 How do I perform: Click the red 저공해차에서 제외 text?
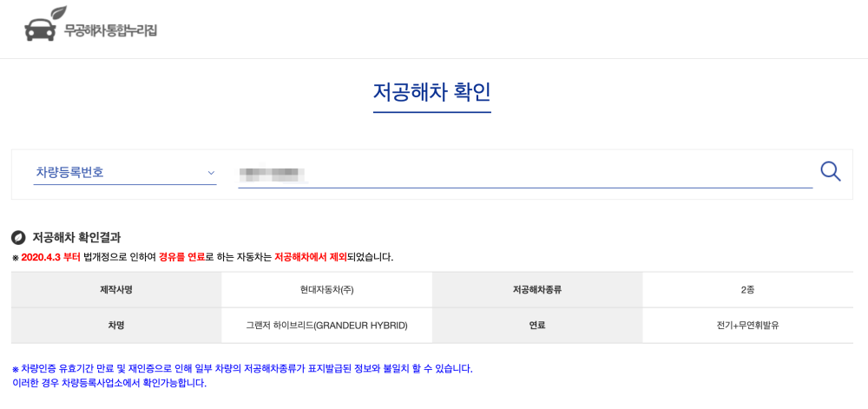coord(310,257)
